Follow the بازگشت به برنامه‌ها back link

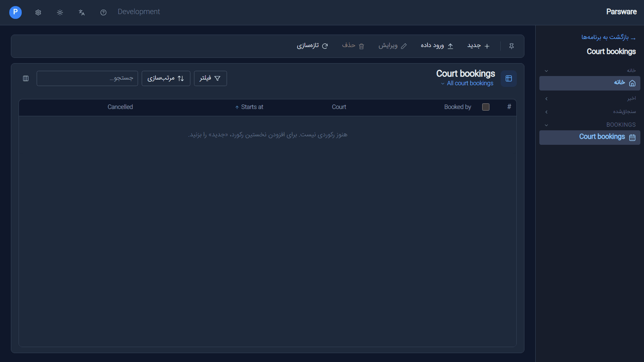(609, 37)
